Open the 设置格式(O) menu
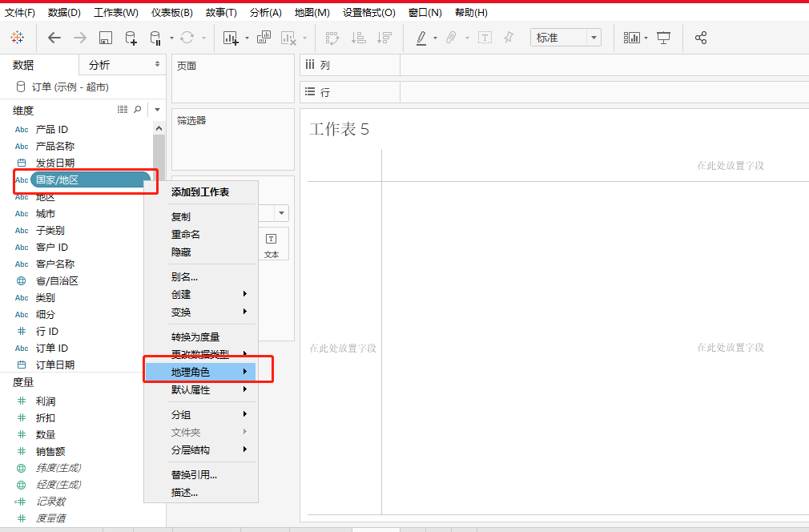 coord(369,12)
